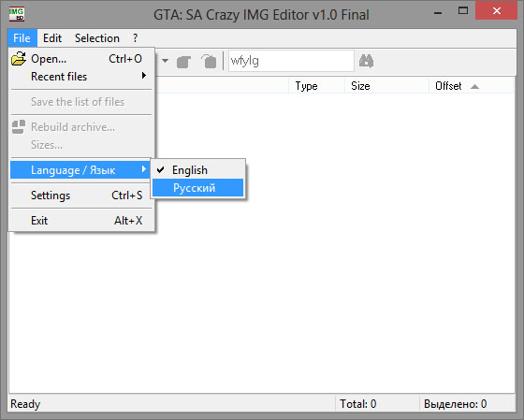This screenshot has width=524, height=420.
Task: Click the Offset sort direction arrow
Action: point(474,87)
